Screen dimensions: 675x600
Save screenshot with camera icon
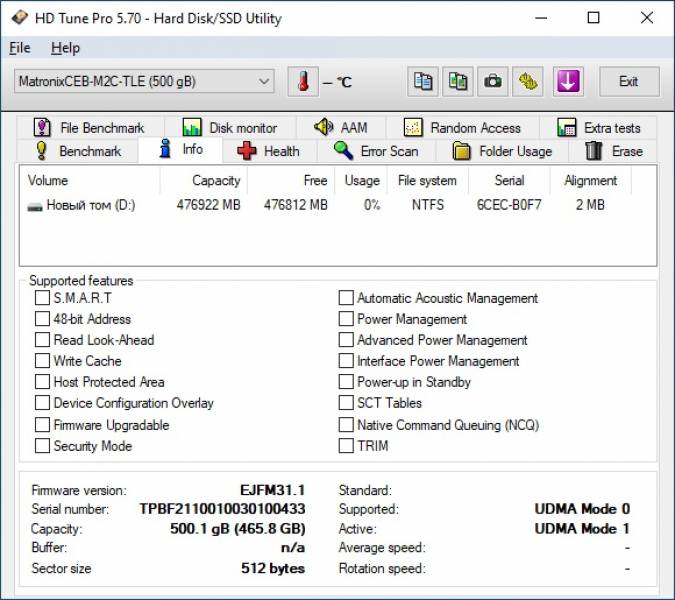[492, 81]
